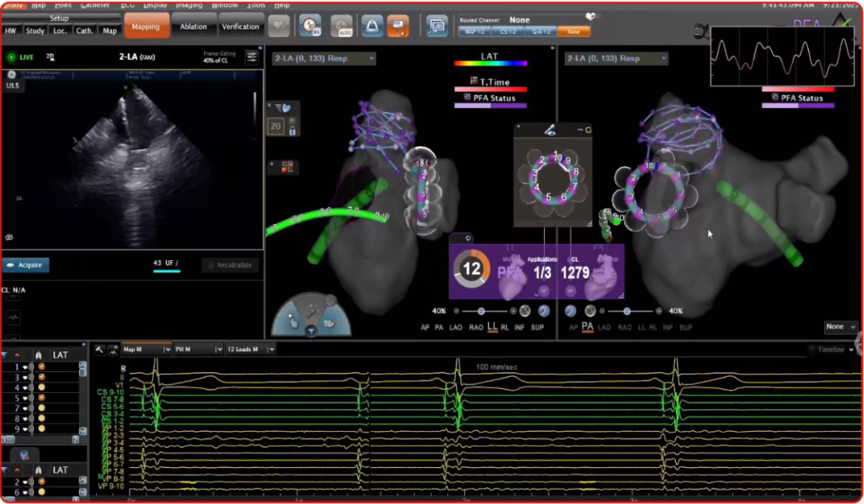Screen dimensions: 864x504
Task: Click the hammer tool icon above the ECG signals
Action: click(x=100, y=350)
